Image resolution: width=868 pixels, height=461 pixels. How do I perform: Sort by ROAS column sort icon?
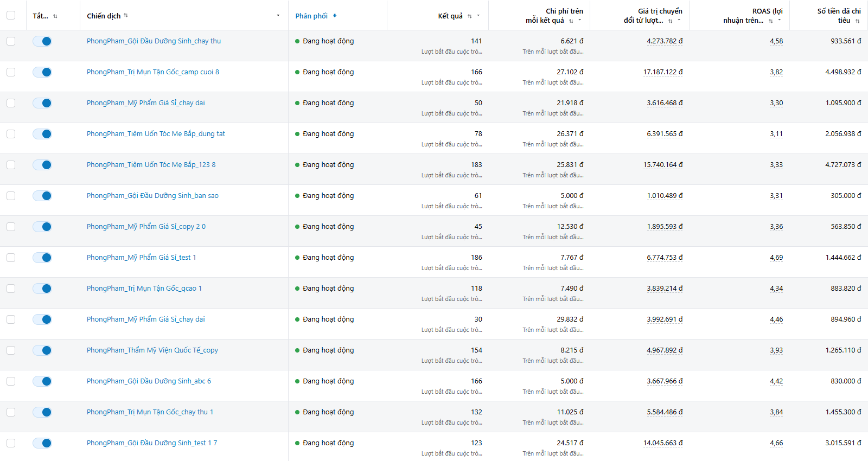click(x=771, y=21)
